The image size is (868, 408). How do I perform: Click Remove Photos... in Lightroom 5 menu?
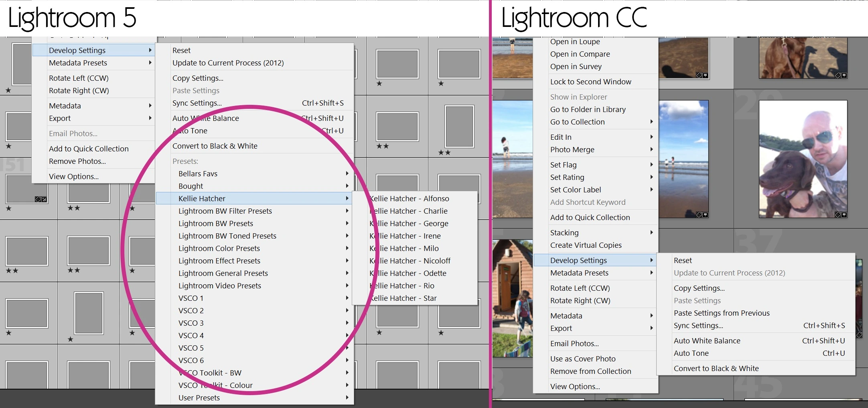[93, 161]
